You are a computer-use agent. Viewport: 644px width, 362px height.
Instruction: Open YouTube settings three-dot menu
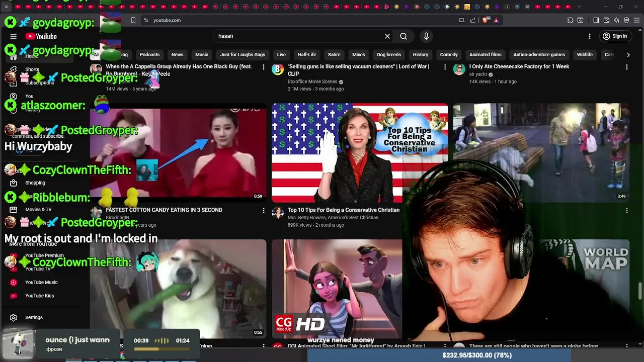(x=590, y=36)
